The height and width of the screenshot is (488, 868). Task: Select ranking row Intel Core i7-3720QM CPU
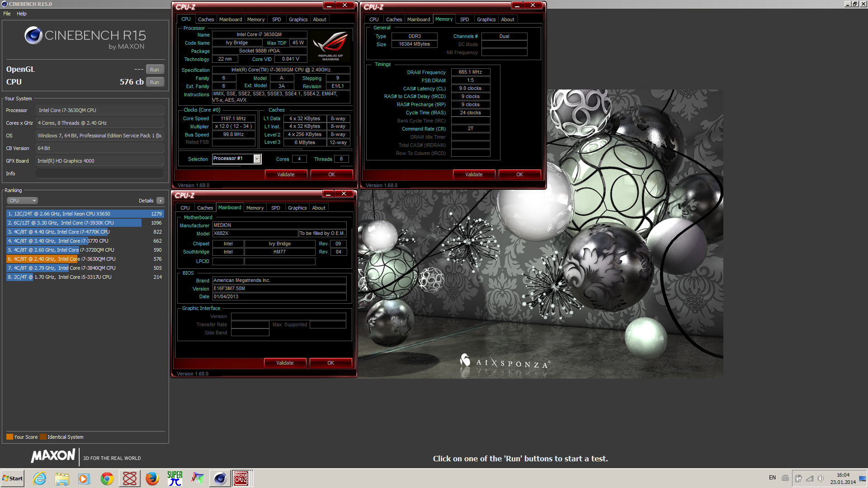[x=85, y=250]
